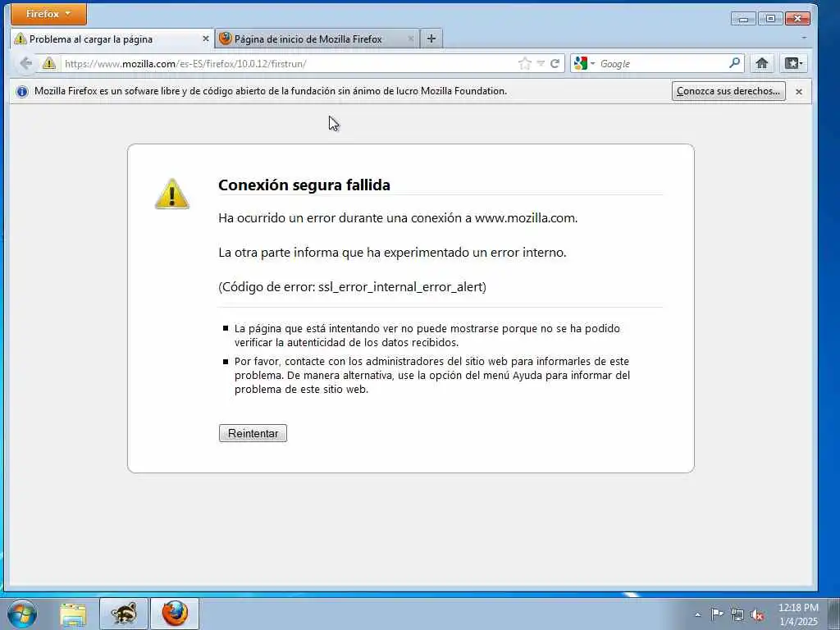This screenshot has width=840, height=630.
Task: Open the Windows Start button
Action: [x=22, y=614]
